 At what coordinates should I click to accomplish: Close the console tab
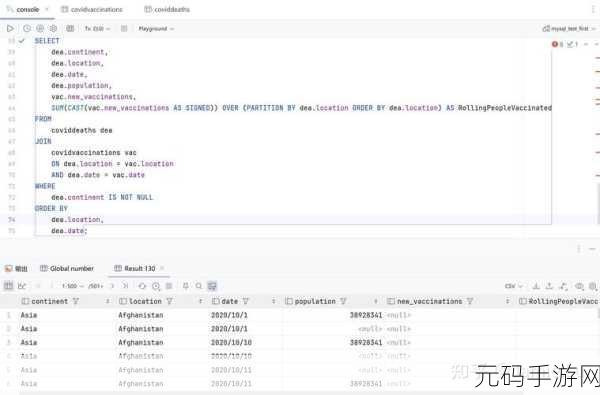[47, 9]
